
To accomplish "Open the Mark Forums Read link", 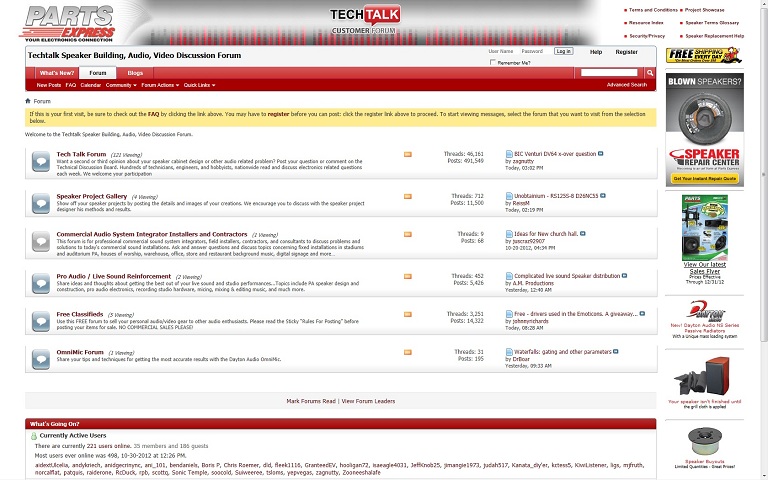I will (x=311, y=401).
